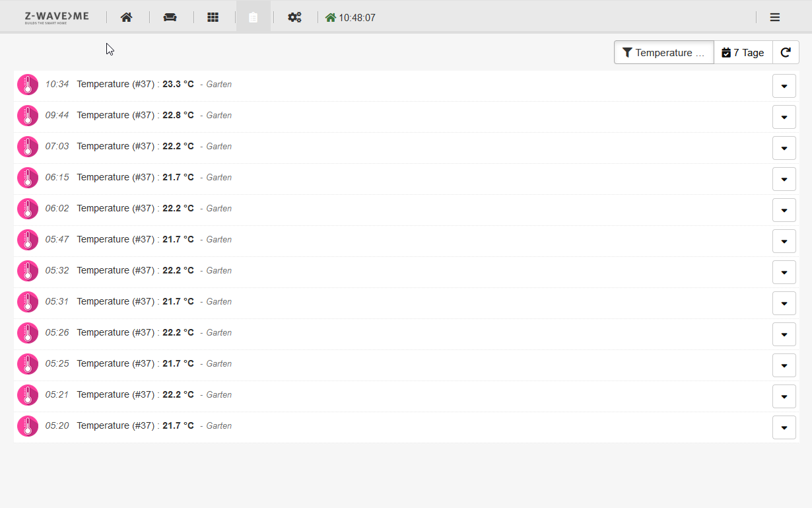Screen dimensions: 812x508
Task: Open the home dashboard icon
Action: click(x=126, y=18)
